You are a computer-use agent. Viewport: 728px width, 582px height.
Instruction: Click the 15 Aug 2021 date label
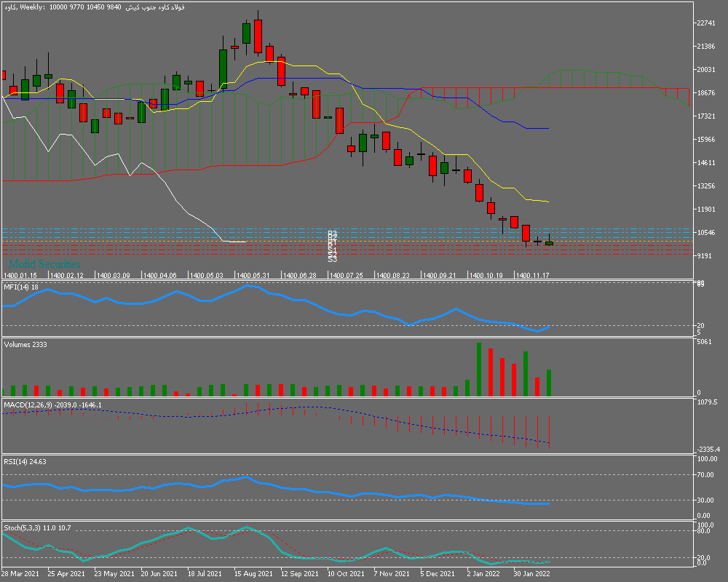point(251,574)
